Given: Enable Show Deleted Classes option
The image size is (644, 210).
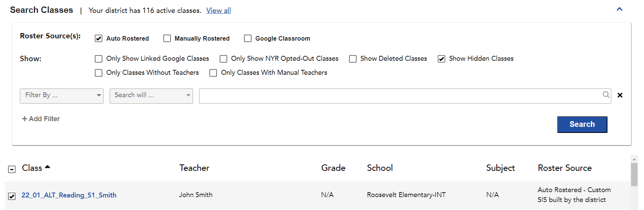Looking at the screenshot, I should (353, 59).
